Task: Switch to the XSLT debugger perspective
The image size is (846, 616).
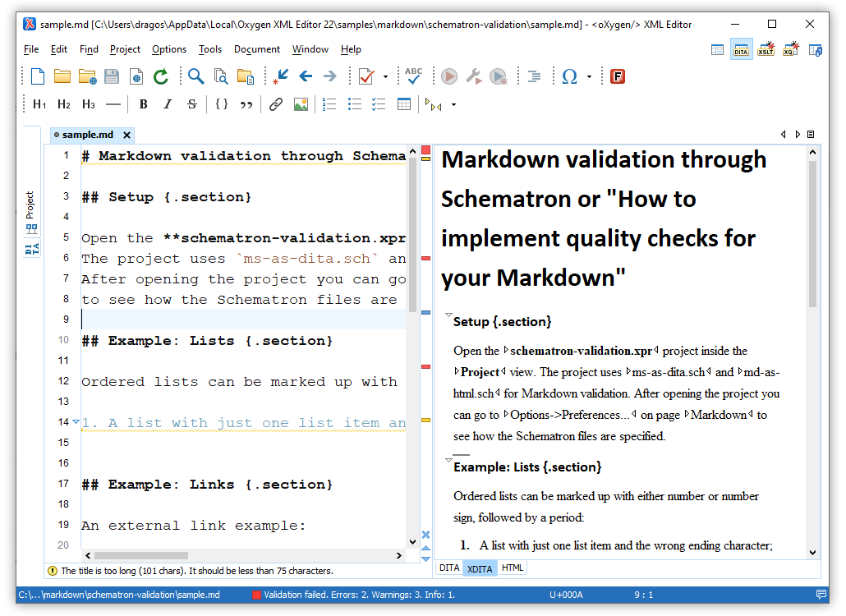Action: pos(766,49)
